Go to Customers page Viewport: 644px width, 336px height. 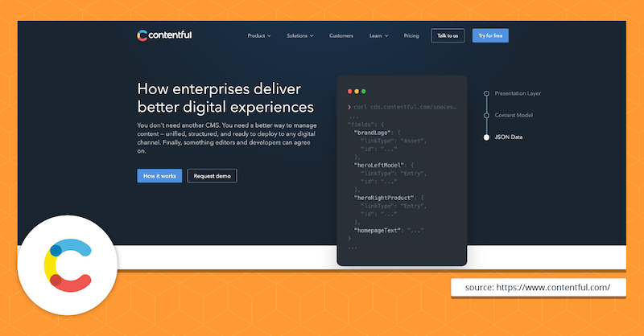pos(341,35)
